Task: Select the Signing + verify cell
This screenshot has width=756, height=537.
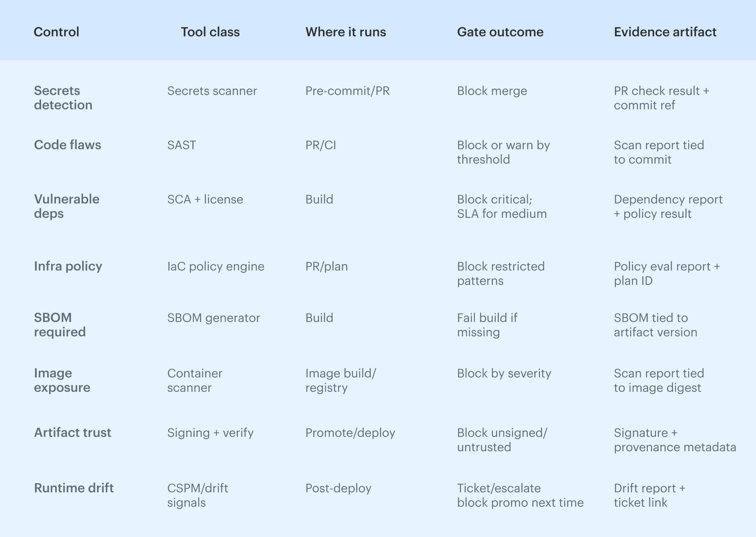Action: pyautogui.click(x=210, y=433)
